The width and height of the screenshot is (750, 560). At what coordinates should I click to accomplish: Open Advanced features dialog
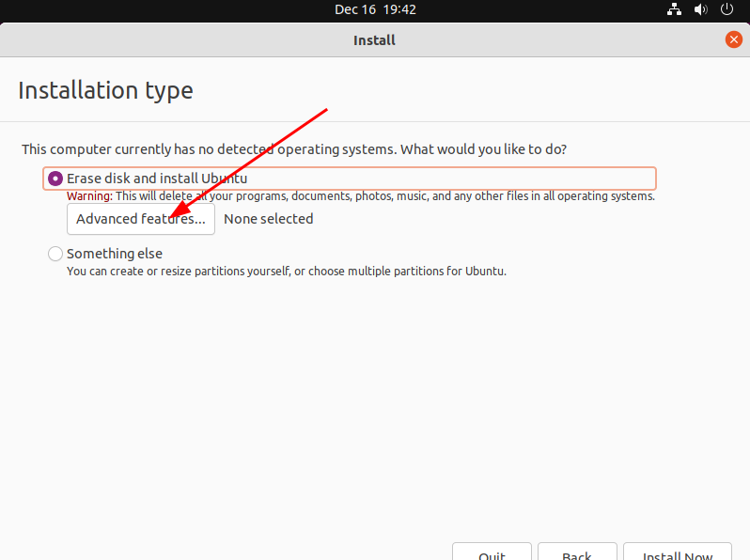141,219
